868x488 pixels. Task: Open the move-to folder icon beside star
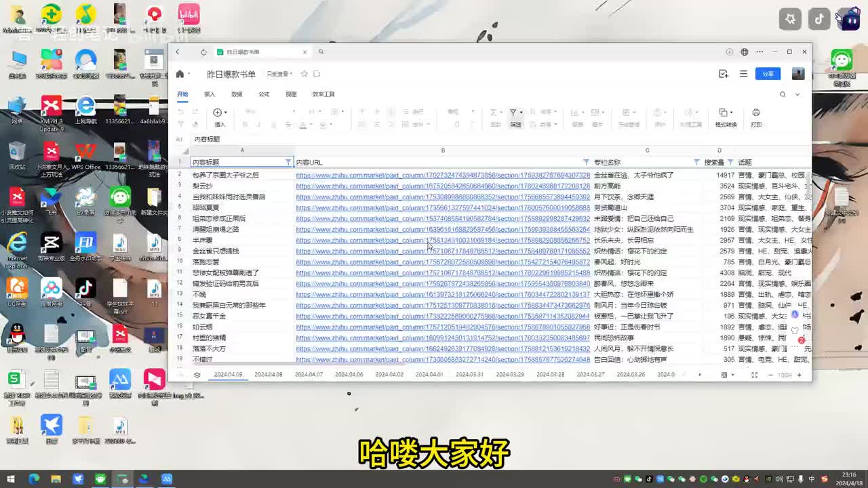point(317,74)
